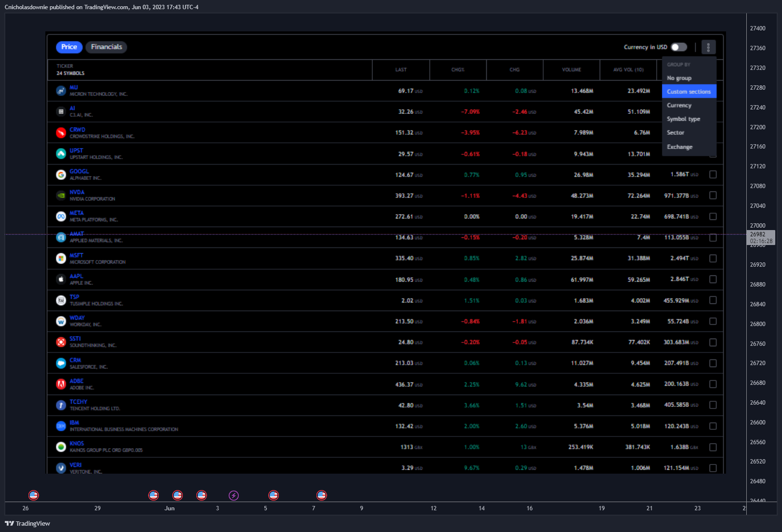Screen dimensions: 782x532
Task: Check the NVDA row checkbox
Action: point(713,195)
